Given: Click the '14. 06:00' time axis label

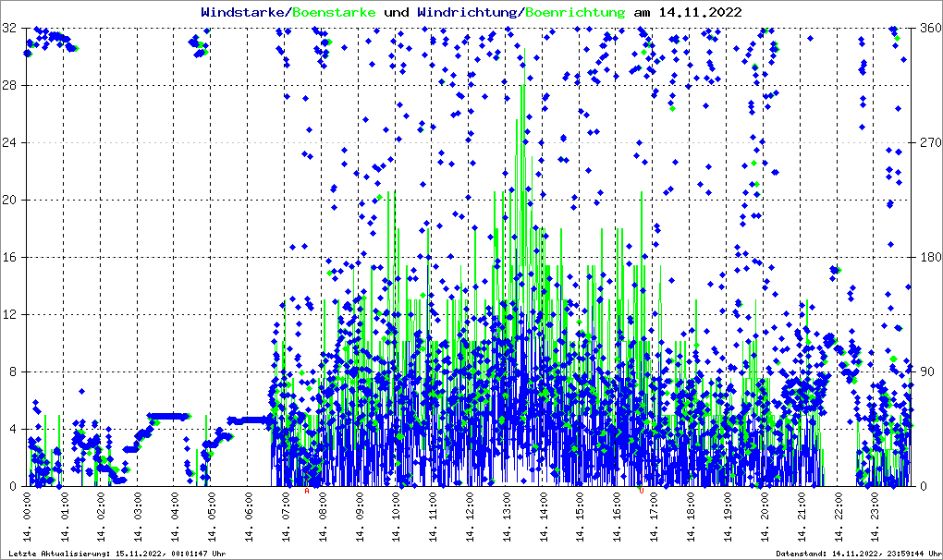Looking at the screenshot, I should (x=249, y=517).
